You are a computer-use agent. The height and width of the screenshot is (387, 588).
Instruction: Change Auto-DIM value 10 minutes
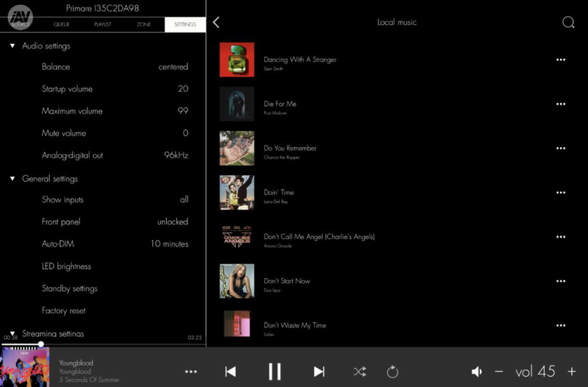[170, 244]
